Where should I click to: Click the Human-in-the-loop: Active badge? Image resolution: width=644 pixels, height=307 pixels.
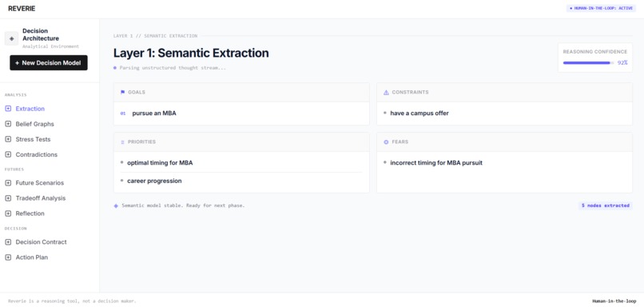point(601,8)
